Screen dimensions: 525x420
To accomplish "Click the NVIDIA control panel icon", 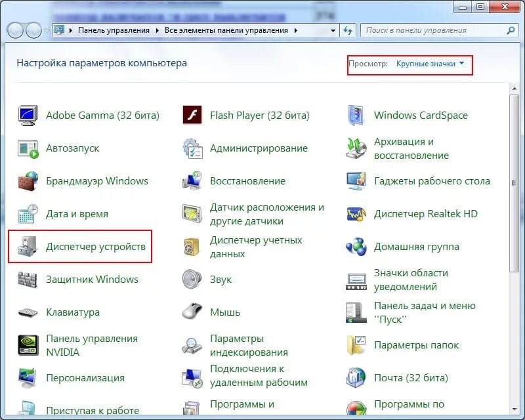I will (28, 345).
